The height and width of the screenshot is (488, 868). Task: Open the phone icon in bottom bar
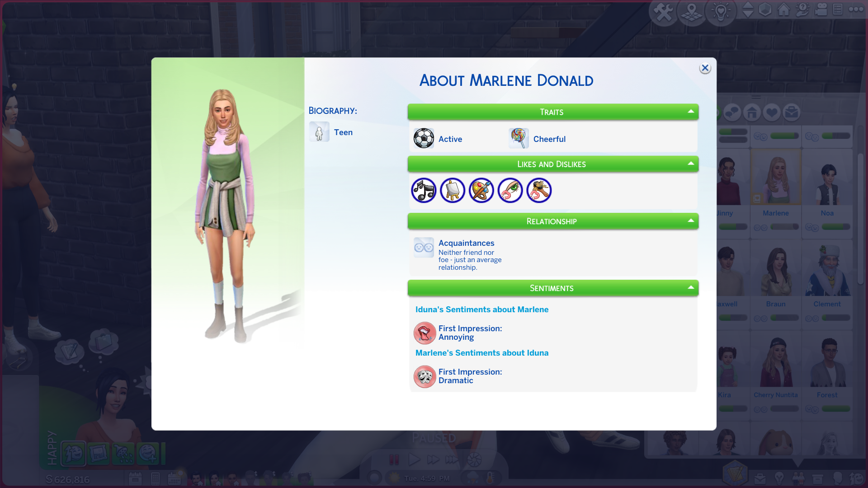pyautogui.click(x=155, y=478)
